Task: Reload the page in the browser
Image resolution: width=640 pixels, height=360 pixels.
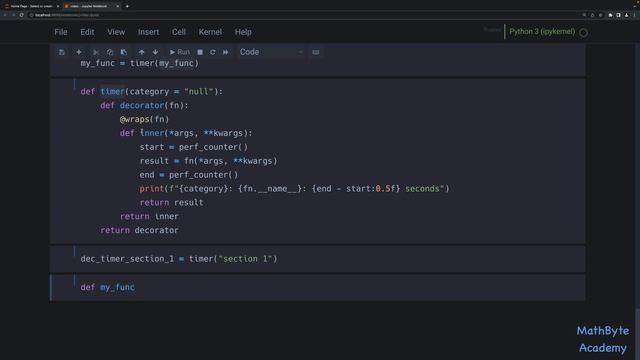Action: click(22, 15)
